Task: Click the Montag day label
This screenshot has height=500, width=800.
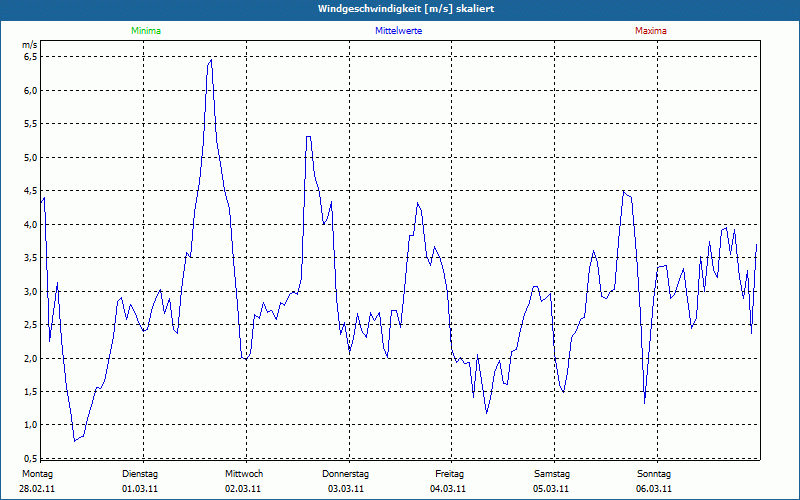Action: point(37,474)
